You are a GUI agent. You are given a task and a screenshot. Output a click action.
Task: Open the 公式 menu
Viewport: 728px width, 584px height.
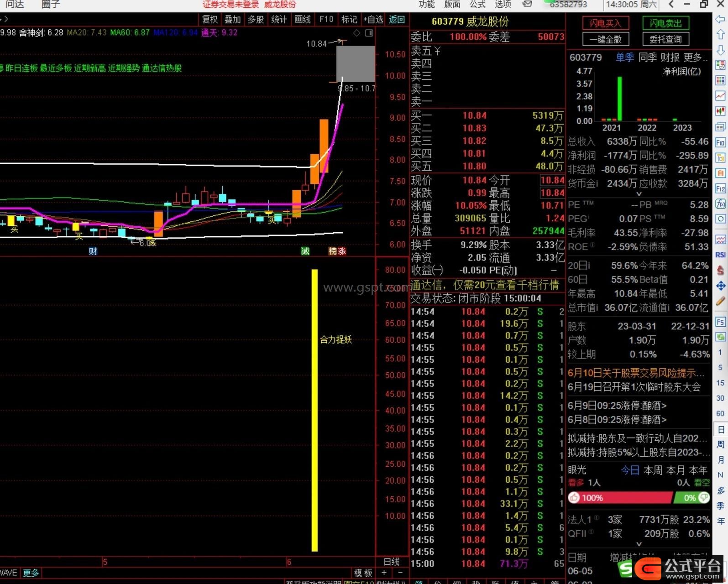click(x=477, y=4)
